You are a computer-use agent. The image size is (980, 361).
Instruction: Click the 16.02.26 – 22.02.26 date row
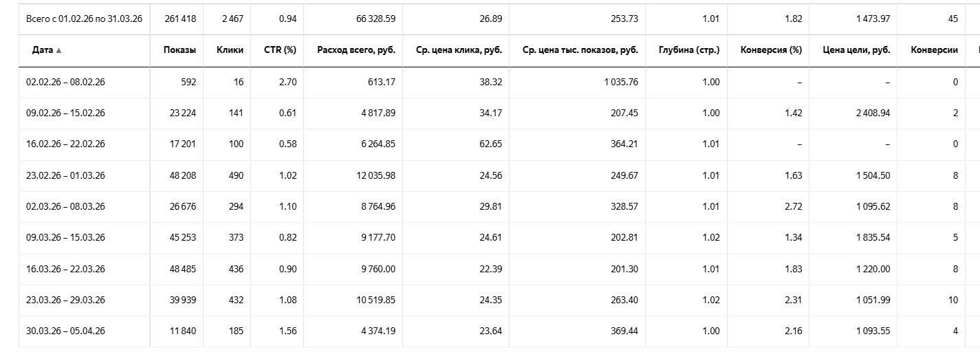[65, 144]
